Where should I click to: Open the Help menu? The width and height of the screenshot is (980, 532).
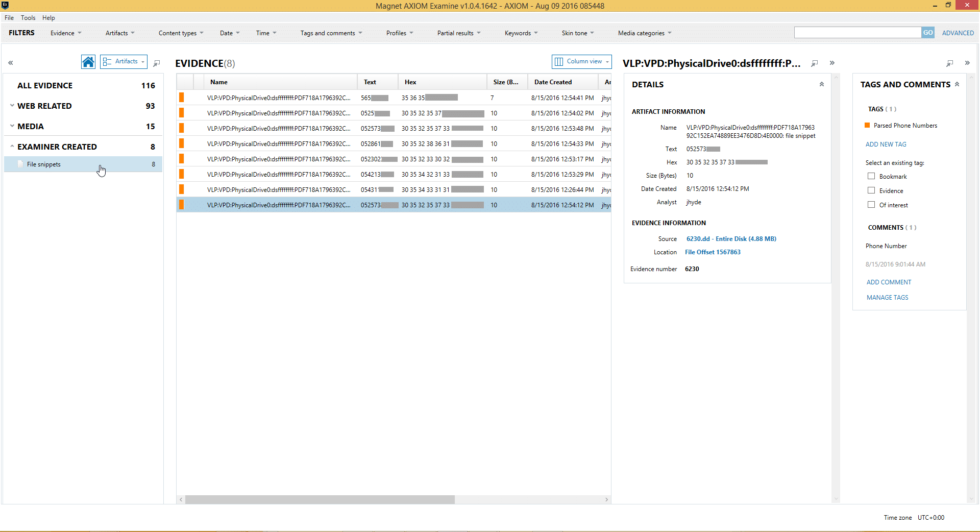pos(48,18)
